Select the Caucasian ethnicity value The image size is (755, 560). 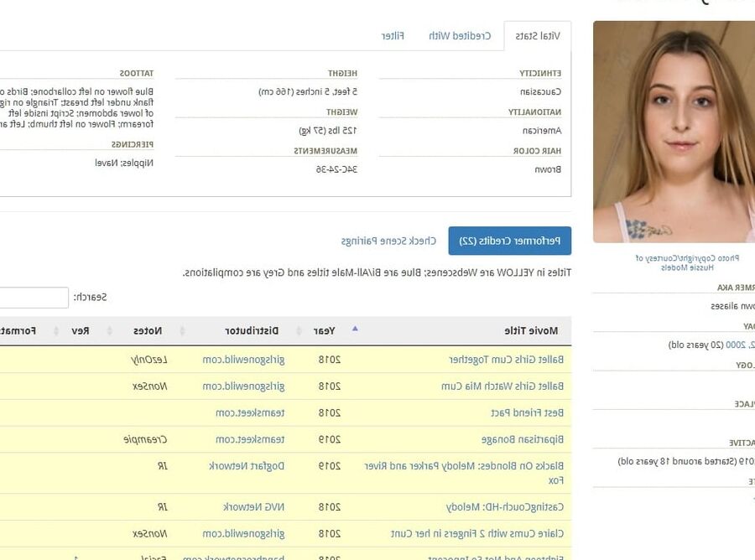540,91
